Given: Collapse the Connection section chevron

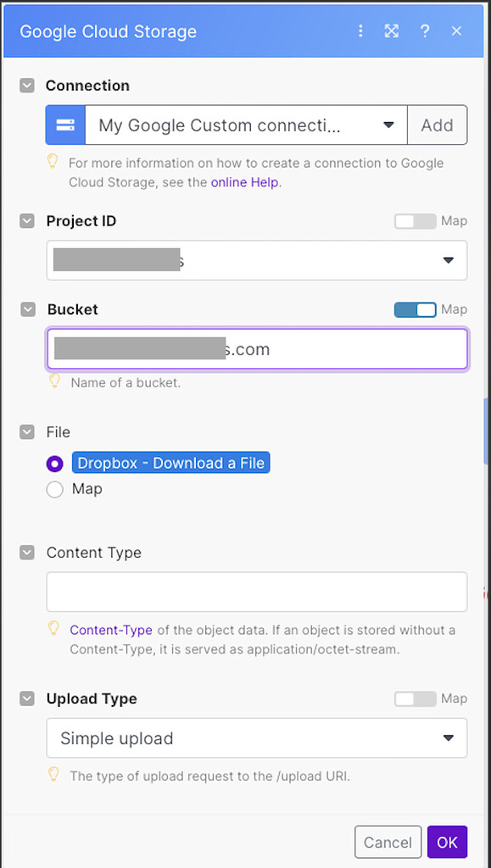Looking at the screenshot, I should click(27, 86).
